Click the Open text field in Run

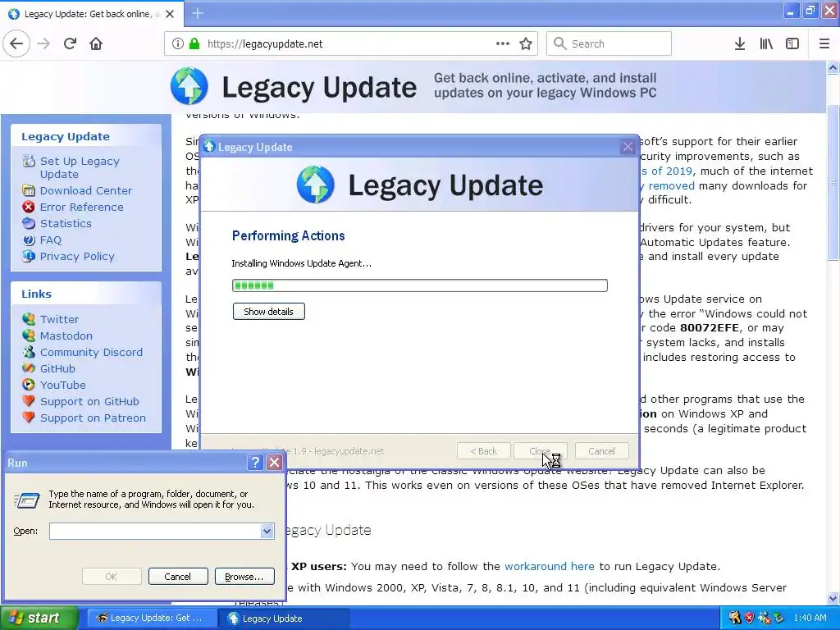pos(155,531)
